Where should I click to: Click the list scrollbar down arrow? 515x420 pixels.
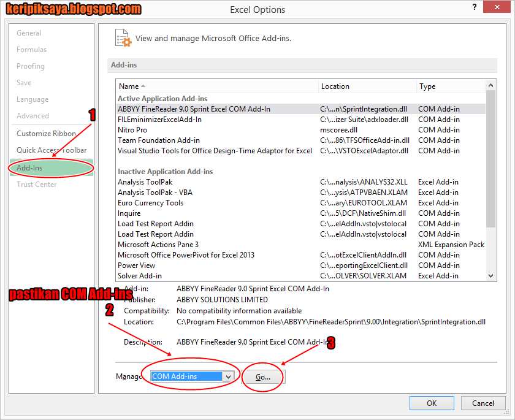490,276
